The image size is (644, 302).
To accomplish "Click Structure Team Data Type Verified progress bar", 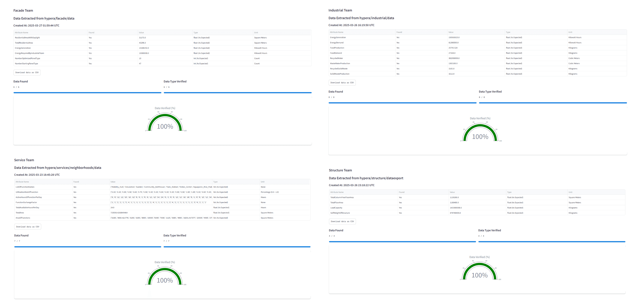I will [551, 242].
